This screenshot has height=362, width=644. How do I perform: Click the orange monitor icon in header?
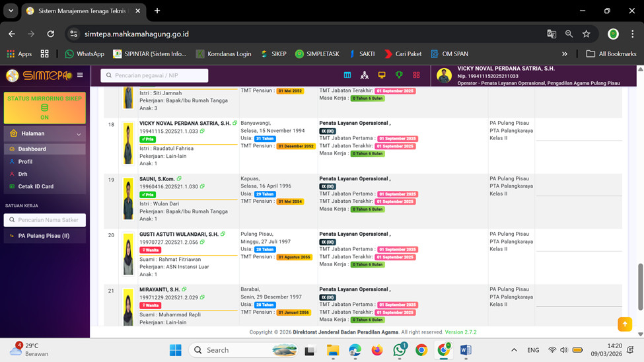(382, 75)
